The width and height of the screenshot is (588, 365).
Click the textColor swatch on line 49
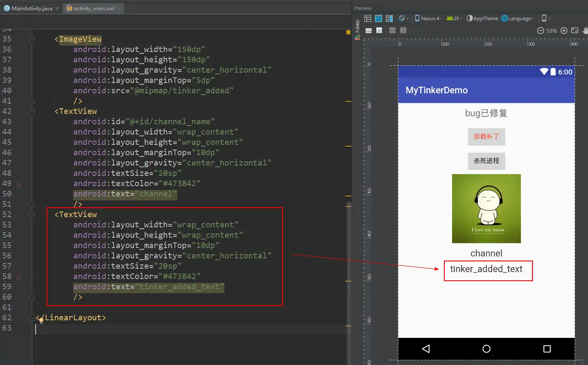18,184
